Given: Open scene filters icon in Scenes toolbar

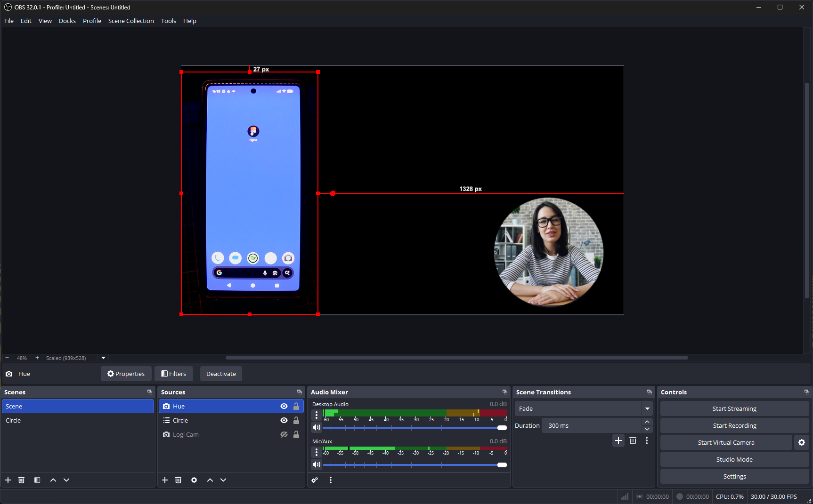Looking at the screenshot, I should (x=37, y=480).
